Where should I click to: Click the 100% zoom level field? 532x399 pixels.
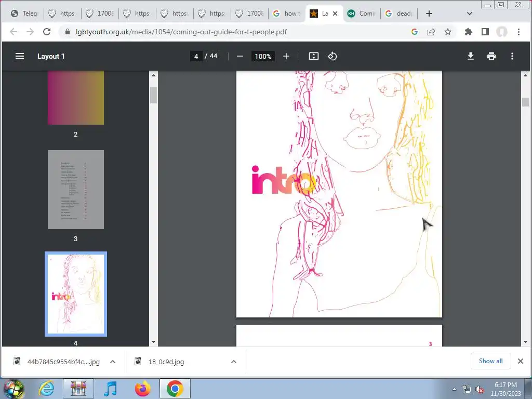(x=263, y=56)
